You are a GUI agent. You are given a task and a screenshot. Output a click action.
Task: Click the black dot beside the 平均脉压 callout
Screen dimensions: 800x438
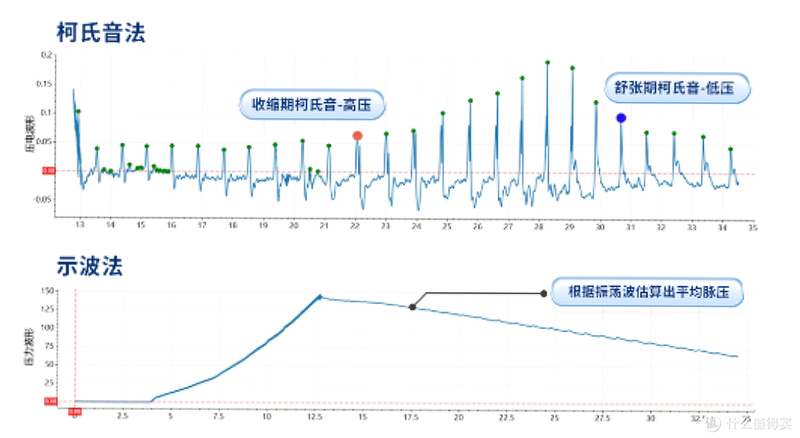(543, 294)
